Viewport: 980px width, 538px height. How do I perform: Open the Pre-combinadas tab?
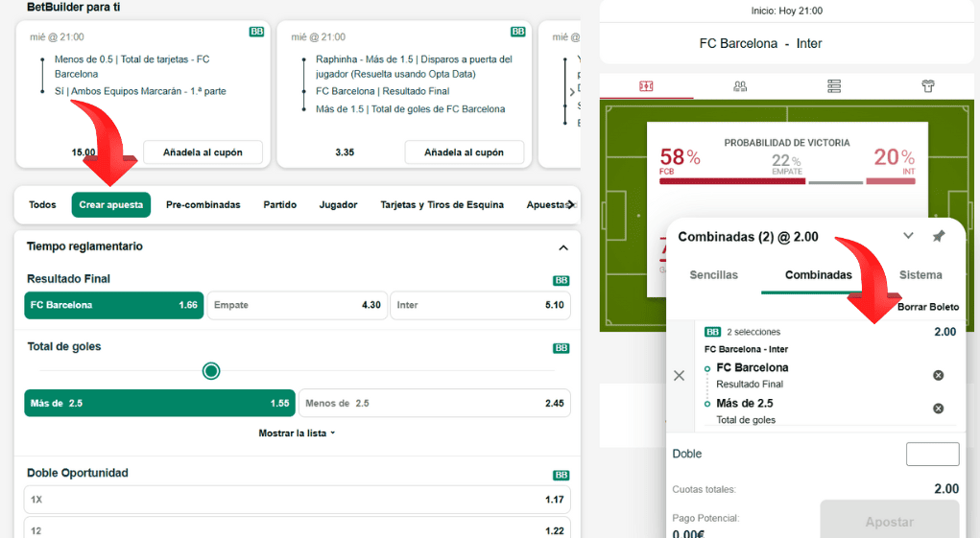click(203, 204)
